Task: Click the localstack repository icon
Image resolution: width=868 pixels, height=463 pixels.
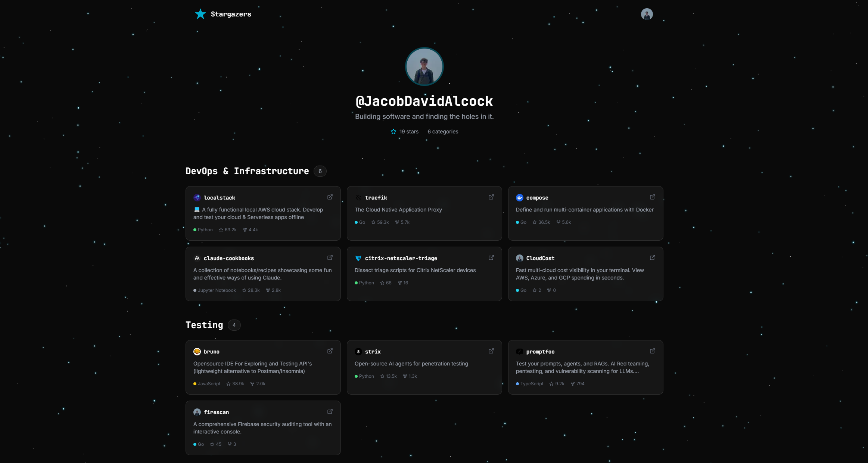Action: [197, 197]
